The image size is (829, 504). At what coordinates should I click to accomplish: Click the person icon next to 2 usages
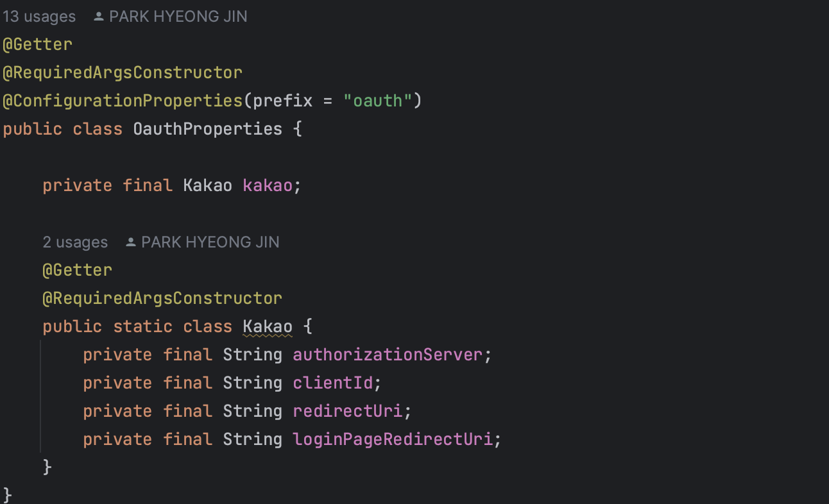coord(131,242)
